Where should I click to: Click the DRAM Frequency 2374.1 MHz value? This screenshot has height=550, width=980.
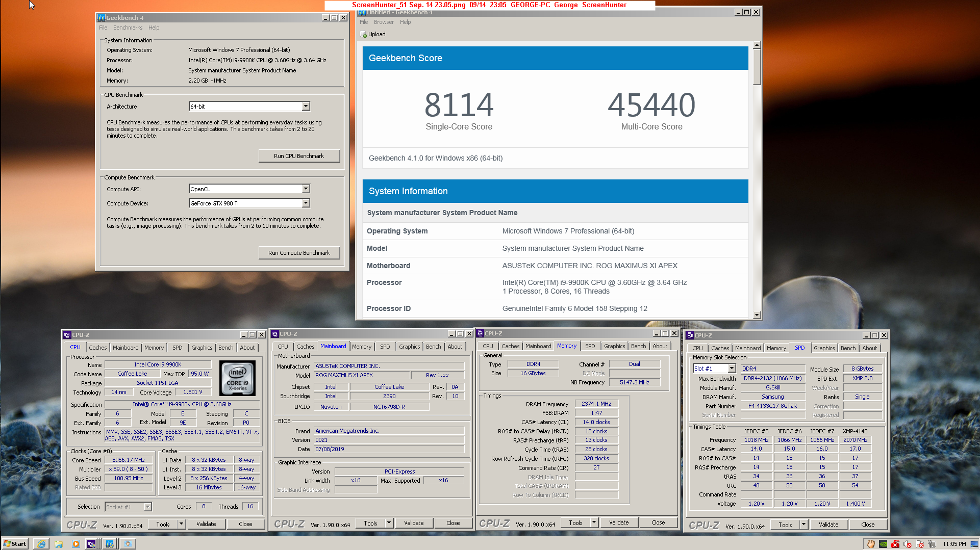pyautogui.click(x=596, y=404)
